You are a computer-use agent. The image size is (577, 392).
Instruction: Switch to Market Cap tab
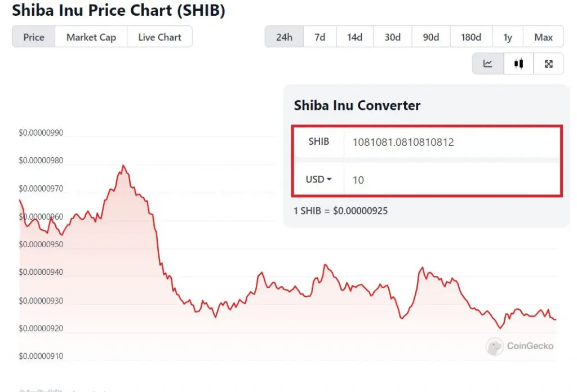pyautogui.click(x=91, y=37)
